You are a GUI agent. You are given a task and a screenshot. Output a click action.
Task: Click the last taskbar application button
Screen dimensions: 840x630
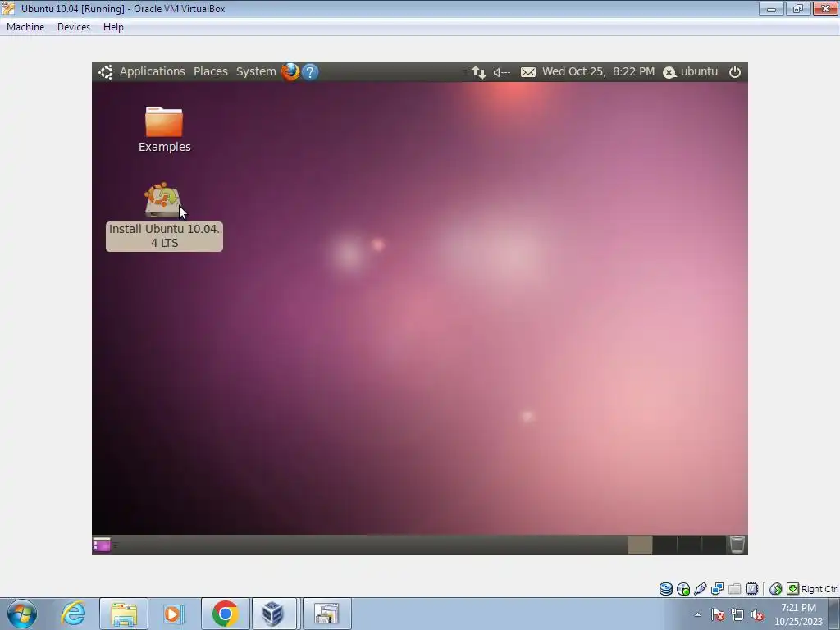[x=327, y=614]
